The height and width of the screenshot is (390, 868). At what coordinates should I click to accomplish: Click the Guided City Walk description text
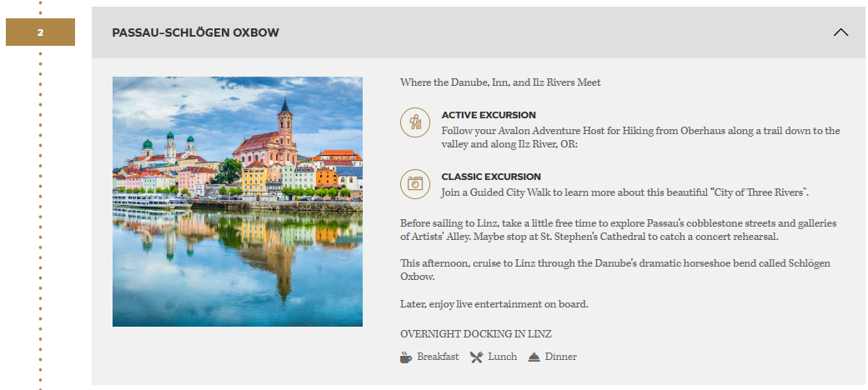click(x=625, y=192)
